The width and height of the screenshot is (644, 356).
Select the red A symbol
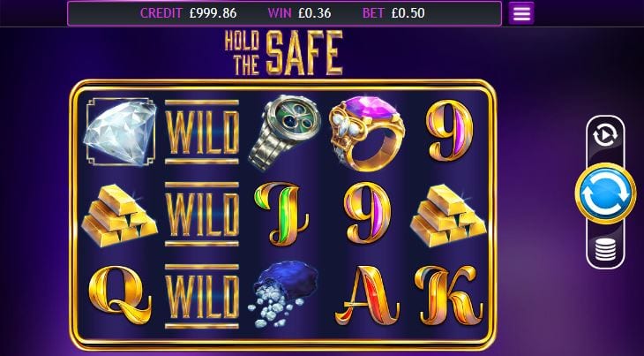coord(367,295)
